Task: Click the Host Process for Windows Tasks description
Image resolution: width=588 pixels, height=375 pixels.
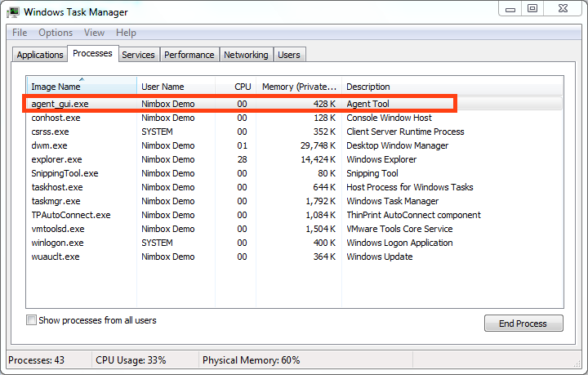Action: coord(409,187)
